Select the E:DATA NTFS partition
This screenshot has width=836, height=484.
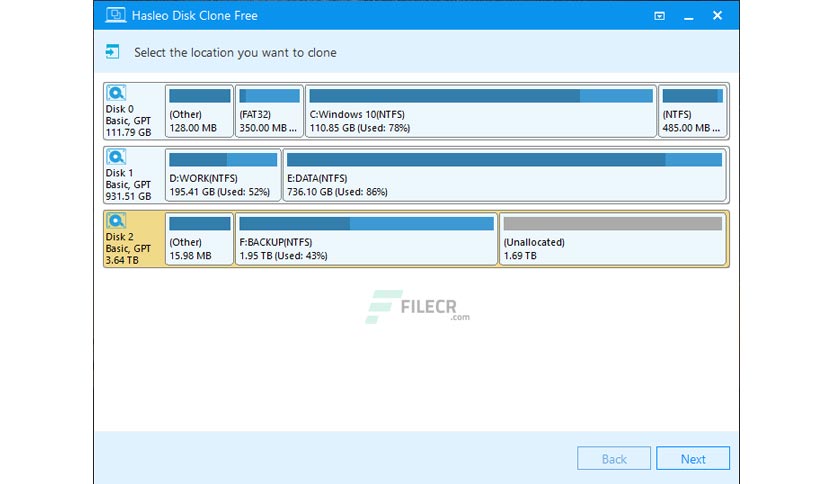(504, 175)
